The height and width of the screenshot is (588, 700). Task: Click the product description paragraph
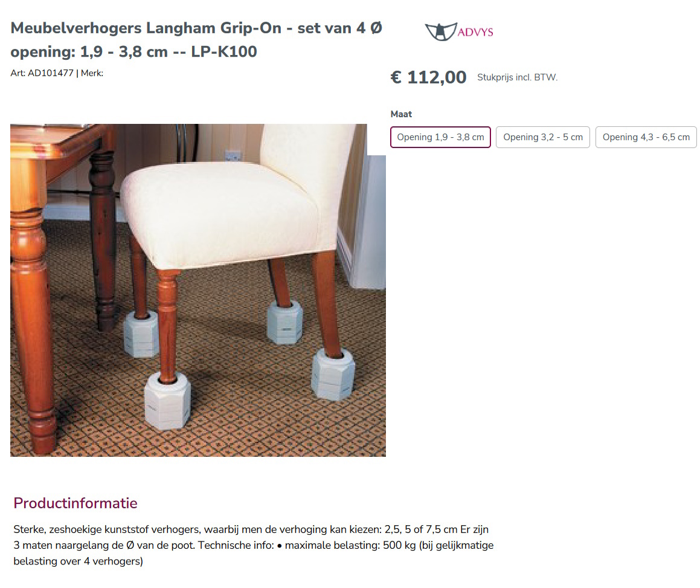click(254, 545)
